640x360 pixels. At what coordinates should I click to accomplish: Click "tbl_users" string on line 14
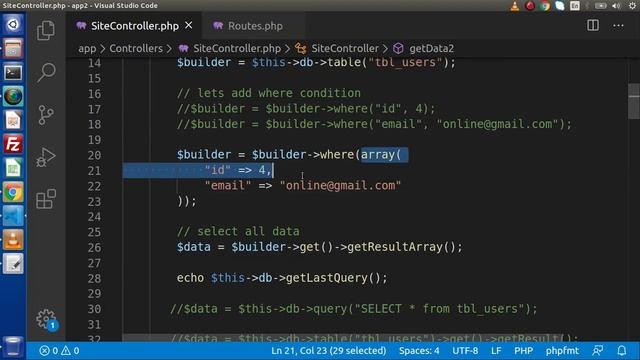(405, 62)
